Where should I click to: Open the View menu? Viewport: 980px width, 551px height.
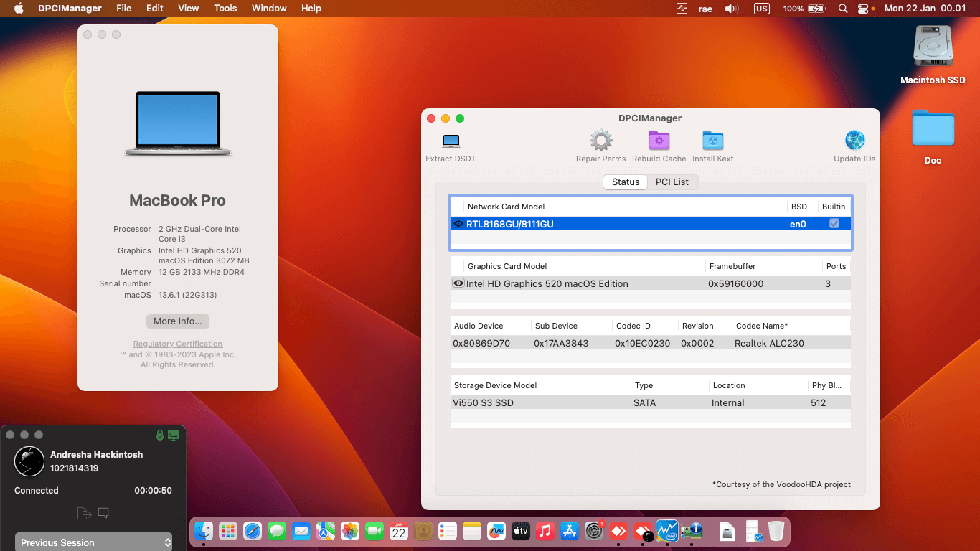pos(189,9)
